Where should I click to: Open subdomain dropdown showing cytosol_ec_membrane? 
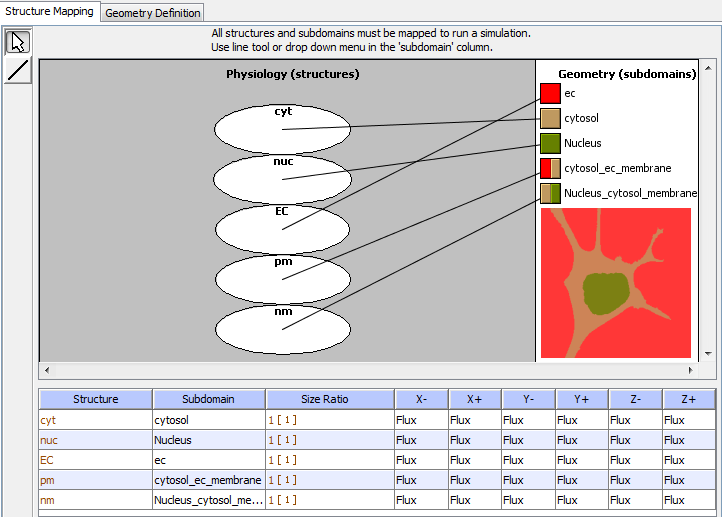pos(209,480)
